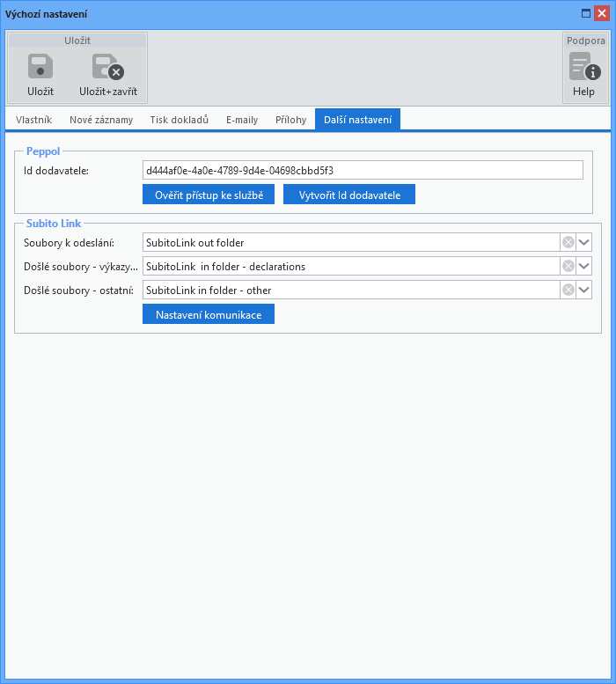The height and width of the screenshot is (684, 616).
Task: Clear the Soubory k odeslání field value
Action: point(568,242)
